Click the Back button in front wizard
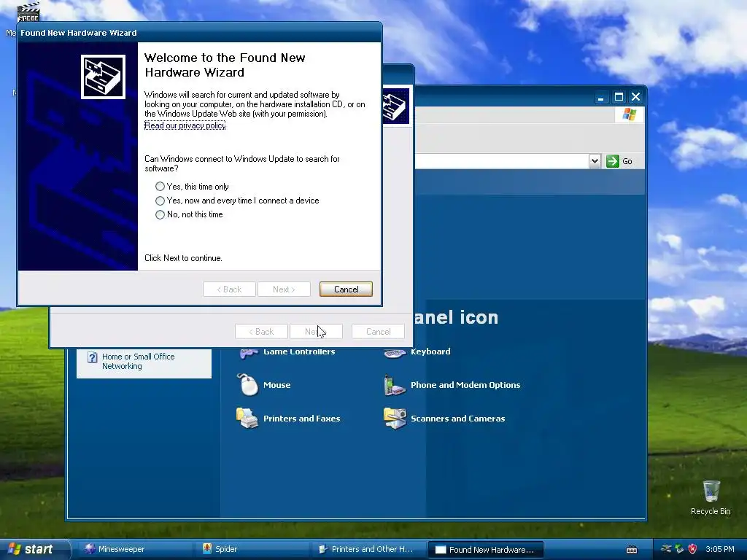Image resolution: width=747 pixels, height=560 pixels. [229, 289]
